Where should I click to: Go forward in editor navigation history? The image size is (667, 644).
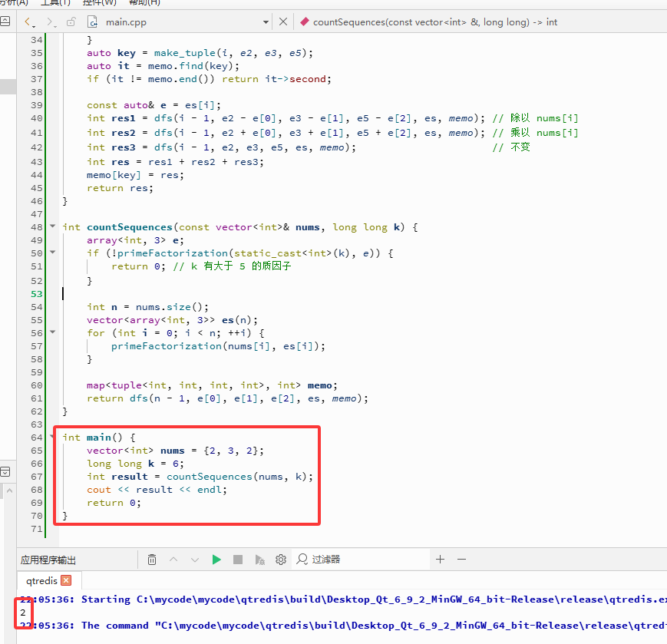pyautogui.click(x=50, y=21)
